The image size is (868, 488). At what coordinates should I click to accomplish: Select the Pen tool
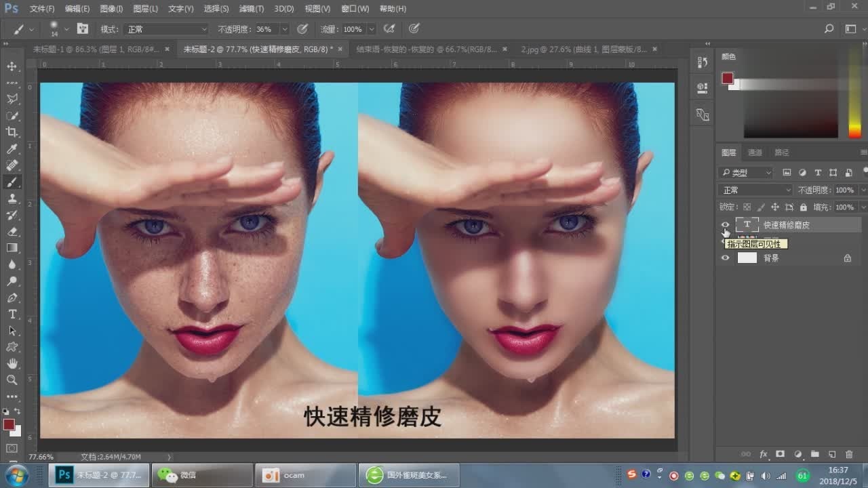coord(12,298)
